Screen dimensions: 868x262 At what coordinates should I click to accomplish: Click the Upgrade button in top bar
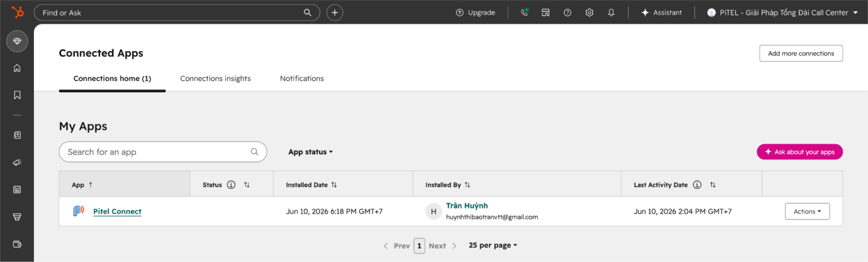click(x=476, y=12)
